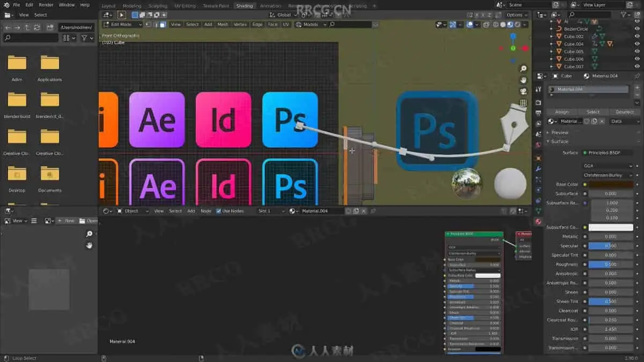Switch to solid viewport shading
644x362 pixels.
pos(503,24)
